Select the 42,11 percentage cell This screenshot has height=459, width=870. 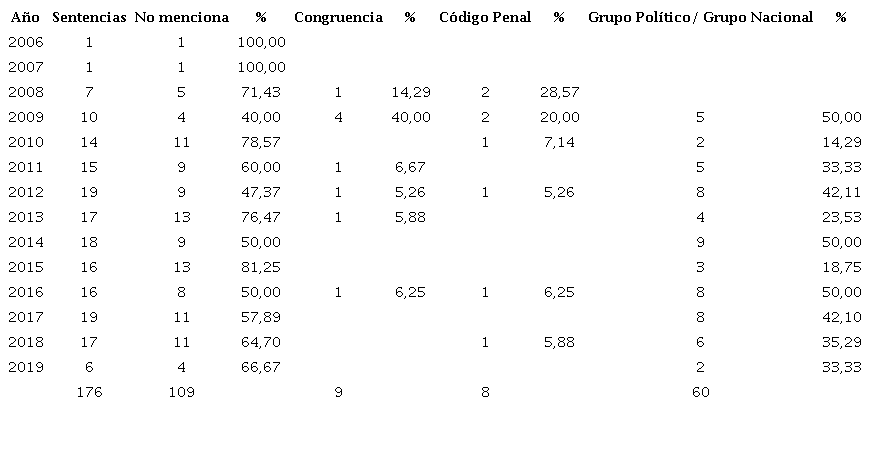click(x=841, y=192)
